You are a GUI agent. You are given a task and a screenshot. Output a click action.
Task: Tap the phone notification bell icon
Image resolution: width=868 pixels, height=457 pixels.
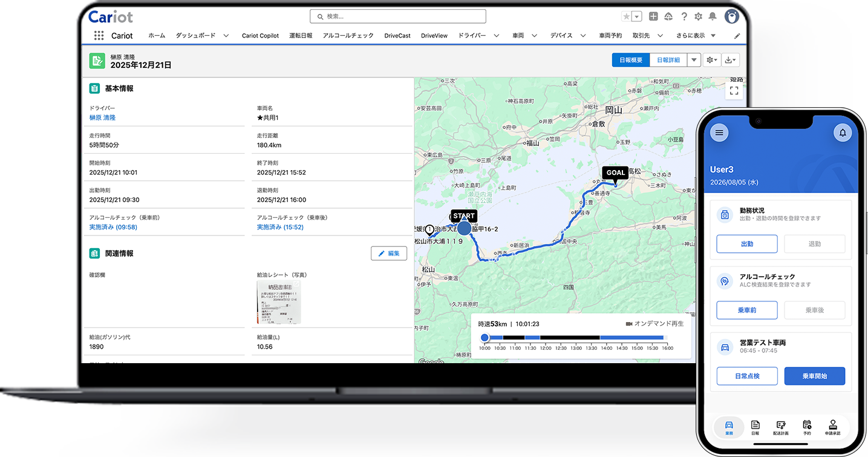[x=843, y=133]
